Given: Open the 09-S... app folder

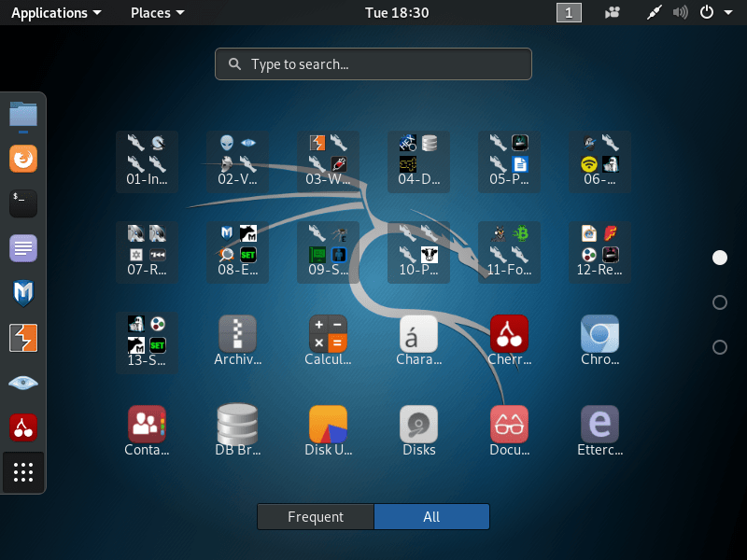Looking at the screenshot, I should click(x=328, y=252).
